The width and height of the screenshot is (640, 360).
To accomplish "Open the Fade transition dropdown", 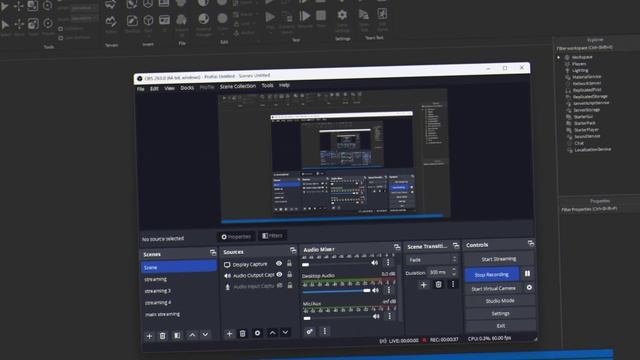I will pos(432,259).
